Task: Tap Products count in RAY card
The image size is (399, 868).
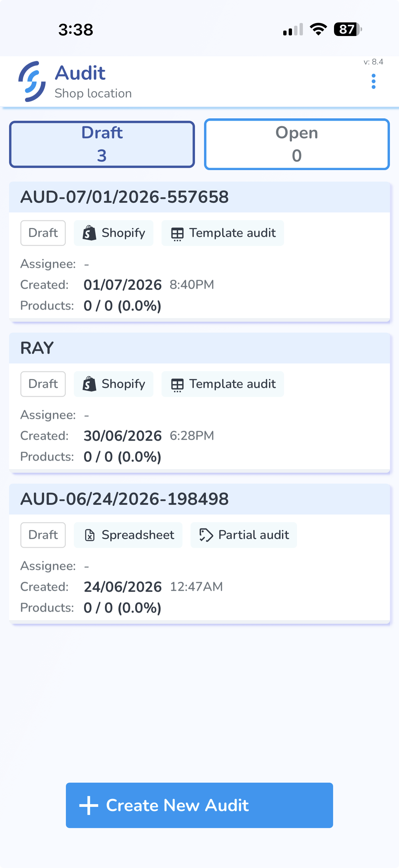Action: [x=122, y=457]
